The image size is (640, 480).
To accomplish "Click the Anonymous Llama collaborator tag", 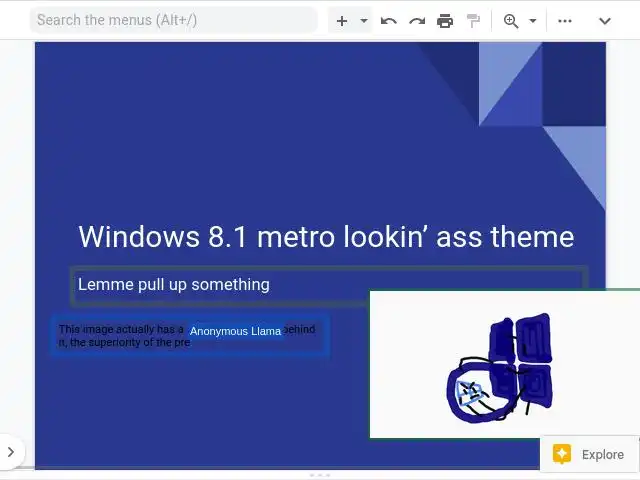I will pos(236,331).
